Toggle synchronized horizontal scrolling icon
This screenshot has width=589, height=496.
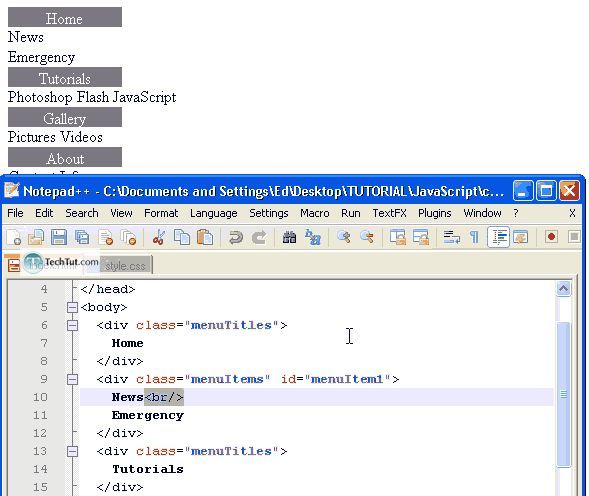421,237
